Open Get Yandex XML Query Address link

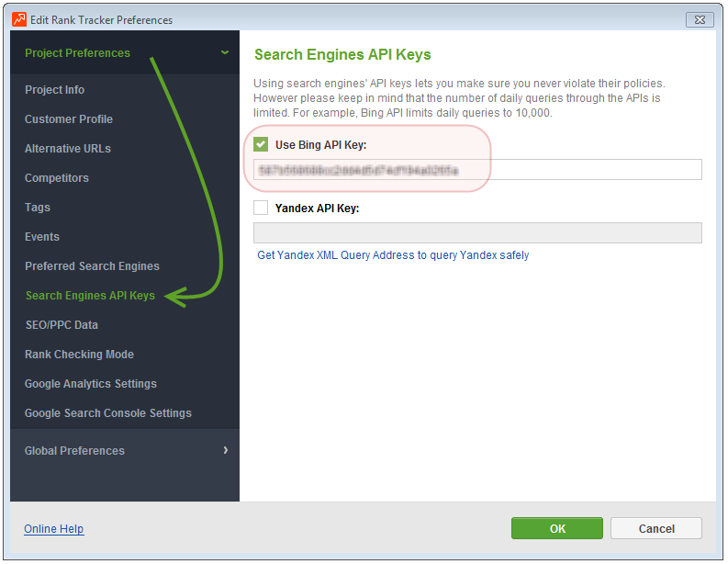(393, 255)
